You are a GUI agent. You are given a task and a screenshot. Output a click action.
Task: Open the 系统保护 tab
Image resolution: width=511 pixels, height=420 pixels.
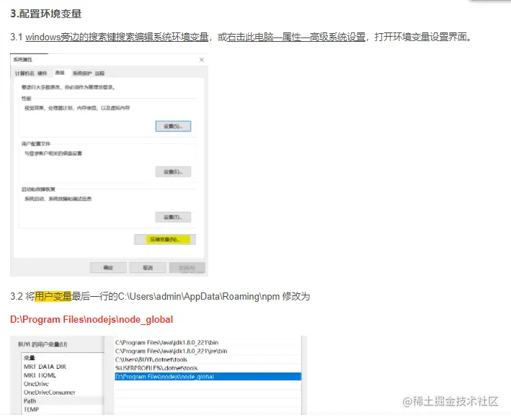point(81,73)
